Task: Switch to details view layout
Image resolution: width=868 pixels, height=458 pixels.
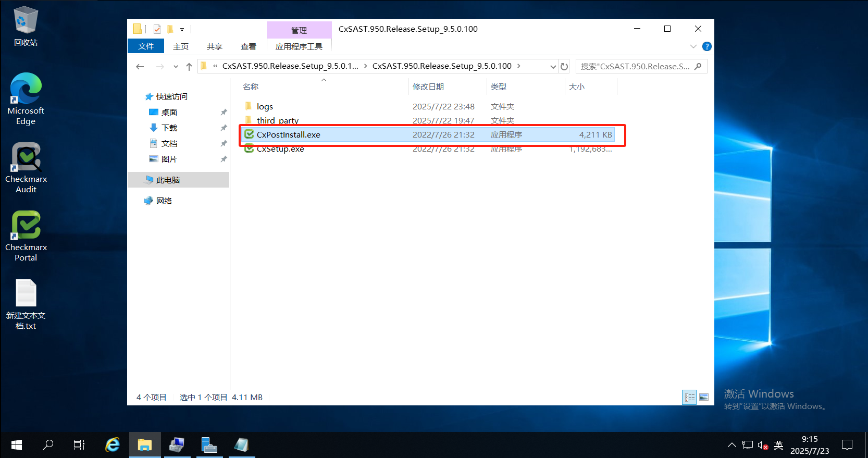Action: [x=689, y=397]
